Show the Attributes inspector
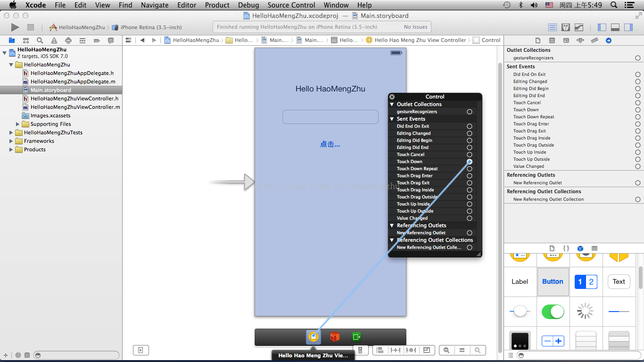The width and height of the screenshot is (644, 362). [x=580, y=41]
